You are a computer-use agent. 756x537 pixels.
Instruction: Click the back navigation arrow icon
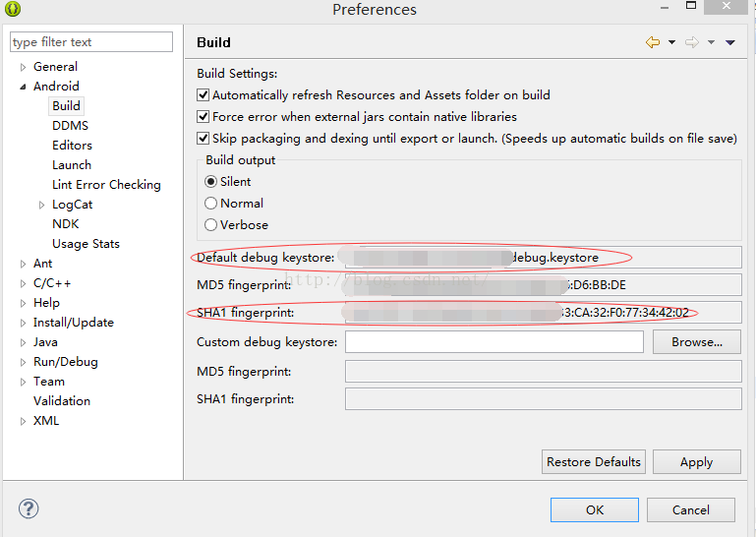point(653,42)
